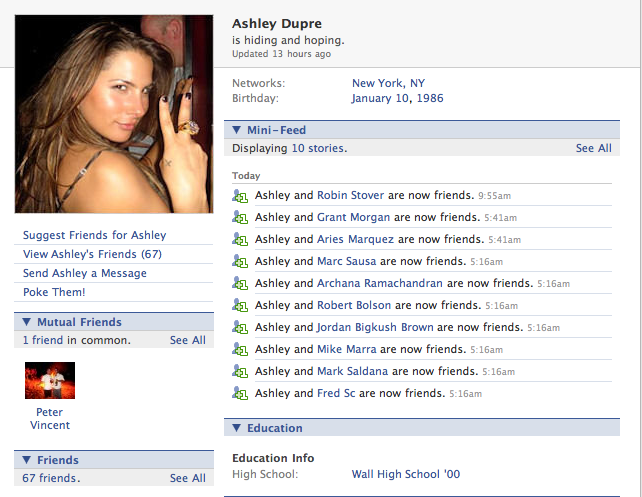642x497 pixels.
Task: Open View Ashley's Friends (67)
Action: (x=93, y=254)
